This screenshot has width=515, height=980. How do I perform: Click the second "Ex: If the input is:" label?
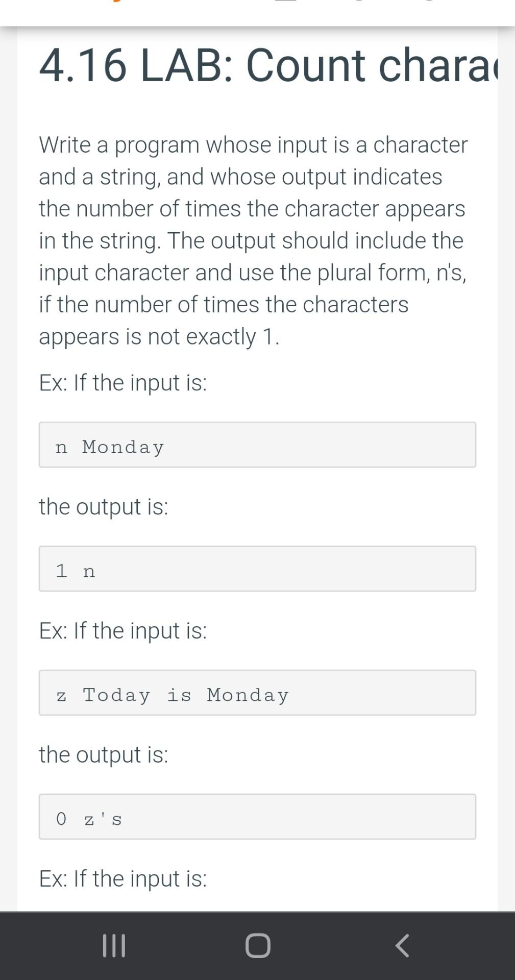123,630
